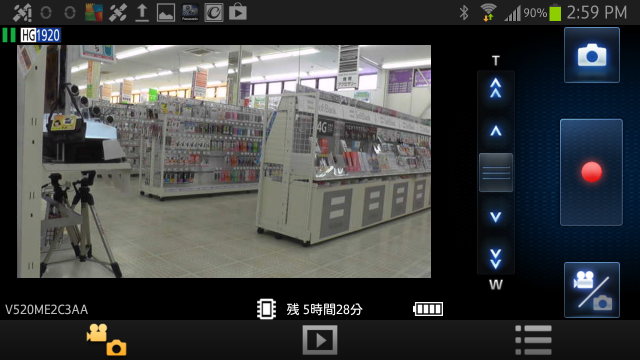Open the Bluetooth status icon

[x=464, y=13]
